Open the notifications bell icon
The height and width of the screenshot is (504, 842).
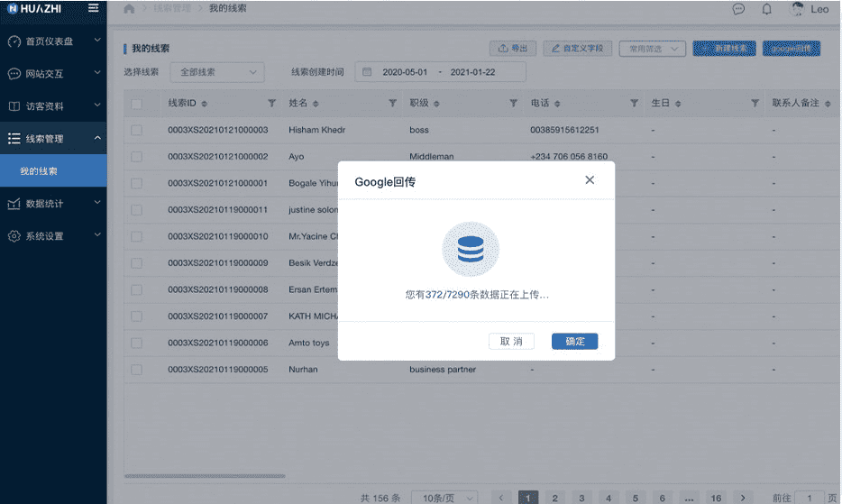(x=767, y=9)
